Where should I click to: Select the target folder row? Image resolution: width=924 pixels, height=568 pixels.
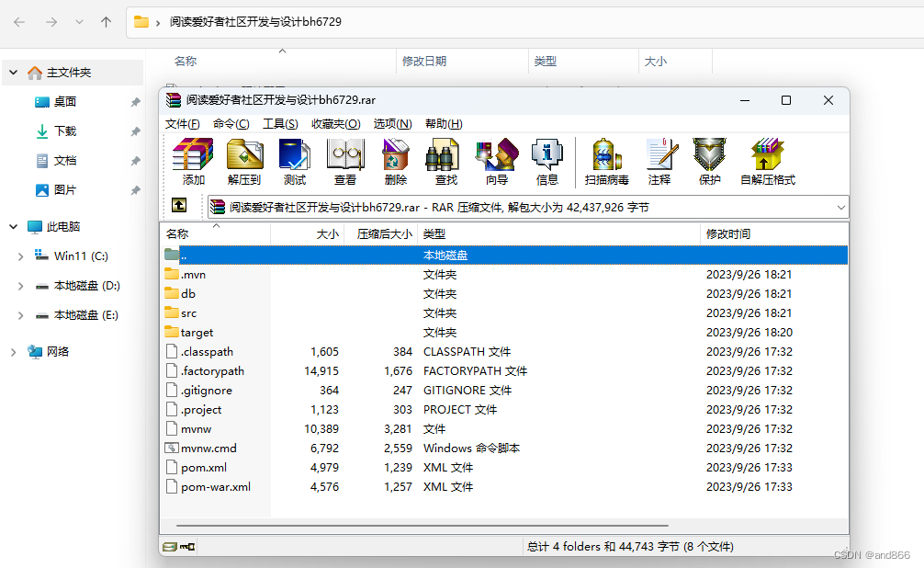[x=504, y=333]
